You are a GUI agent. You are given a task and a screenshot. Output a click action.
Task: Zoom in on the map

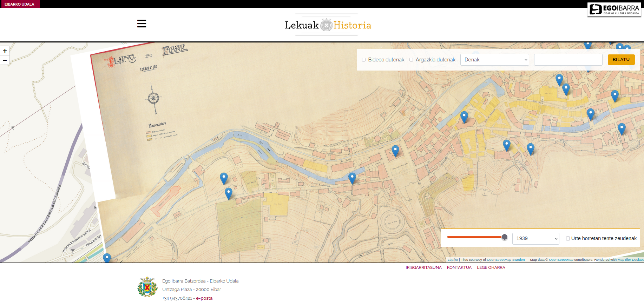coord(5,51)
